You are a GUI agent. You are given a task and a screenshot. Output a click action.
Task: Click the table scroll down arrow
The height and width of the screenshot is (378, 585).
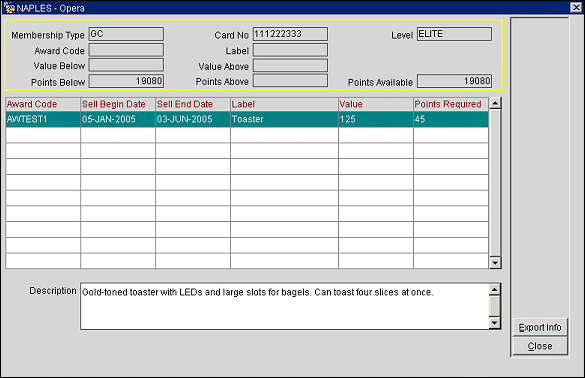point(495,263)
